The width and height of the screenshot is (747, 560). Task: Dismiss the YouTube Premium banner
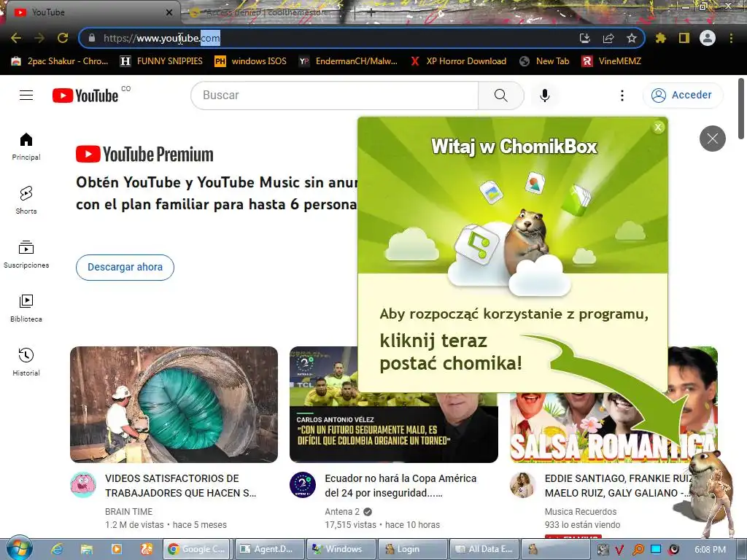pyautogui.click(x=712, y=139)
